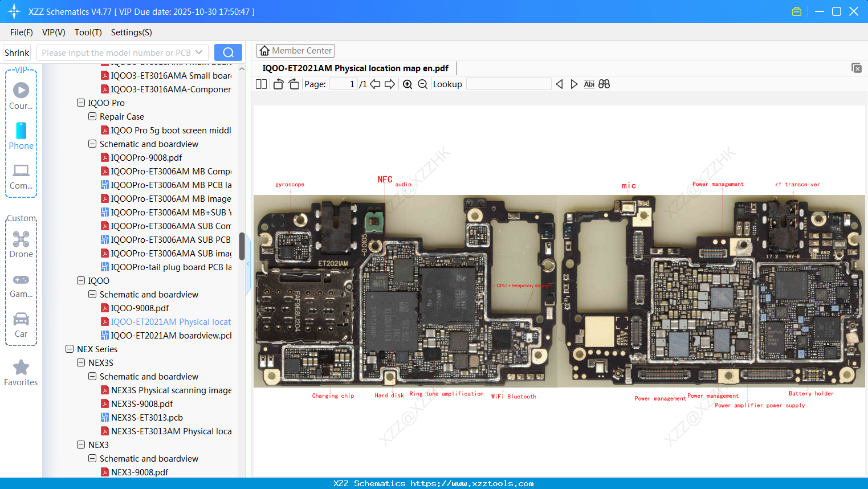Collapse the NEX3 tree node
The width and height of the screenshot is (868, 489).
click(x=81, y=445)
